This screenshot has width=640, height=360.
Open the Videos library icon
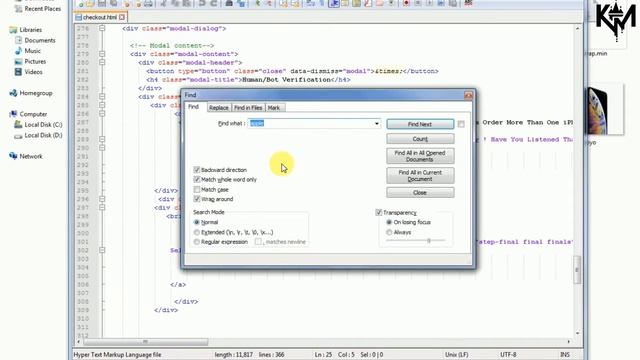pos(18,72)
